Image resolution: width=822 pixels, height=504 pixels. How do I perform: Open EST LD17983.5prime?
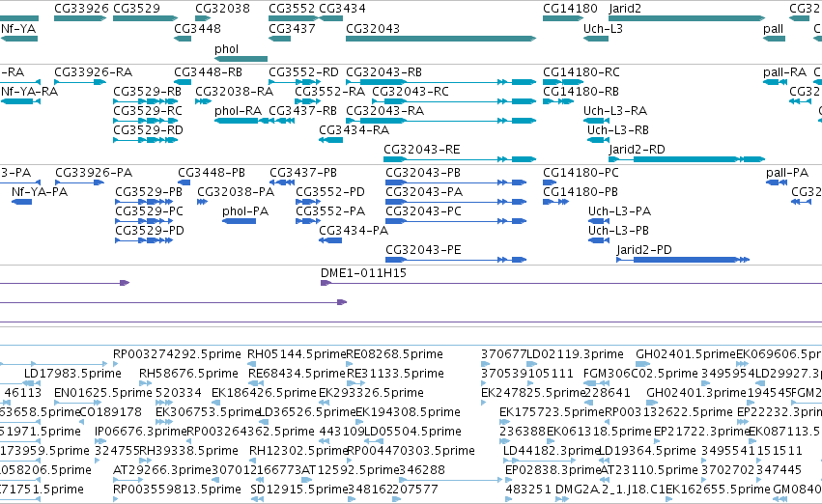72,374
